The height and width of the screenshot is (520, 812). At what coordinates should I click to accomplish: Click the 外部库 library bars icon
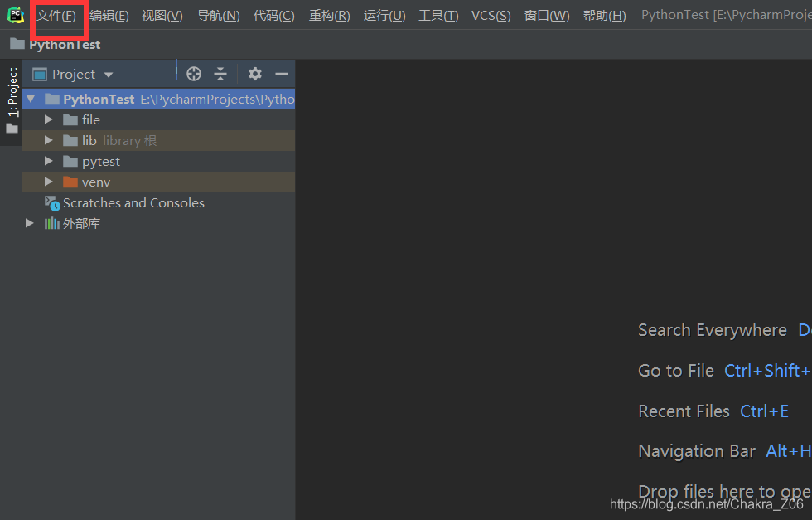tap(51, 223)
